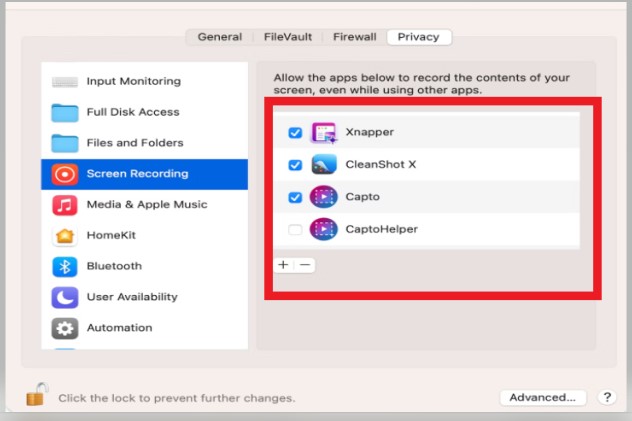Select the Automation gear icon

click(64, 328)
